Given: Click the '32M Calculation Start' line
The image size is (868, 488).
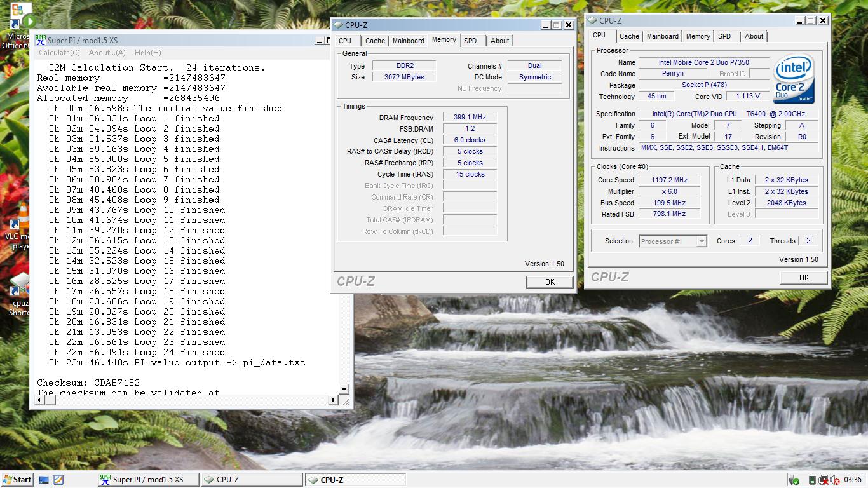Looking at the screenshot, I should click(x=158, y=68).
